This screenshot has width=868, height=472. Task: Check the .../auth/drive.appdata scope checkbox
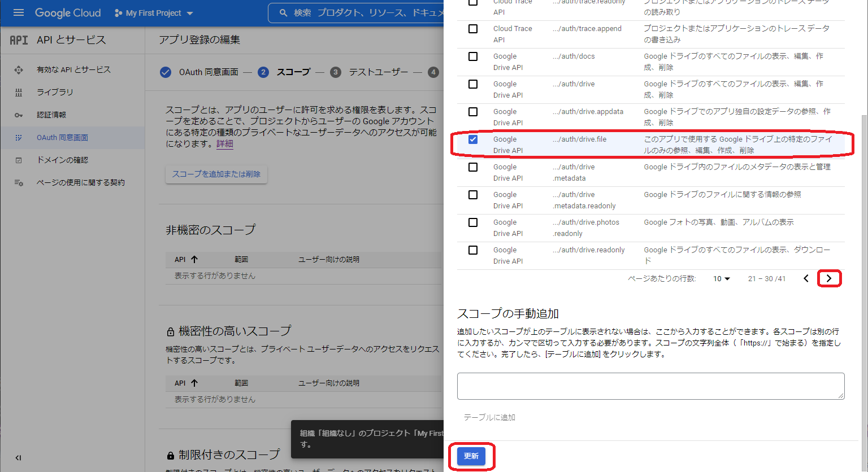tap(473, 112)
